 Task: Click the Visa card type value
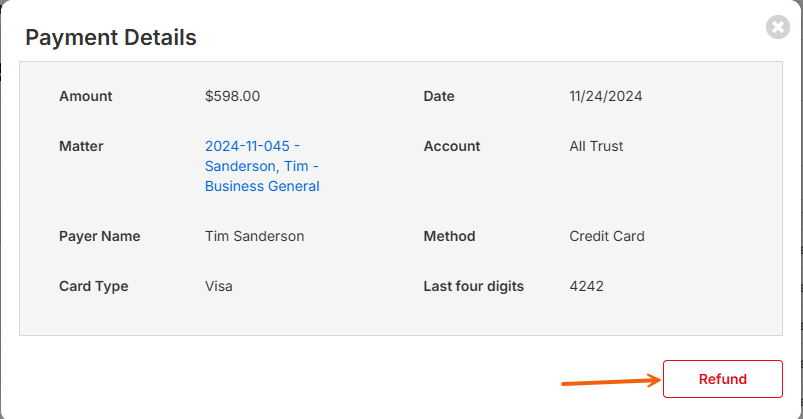point(219,286)
